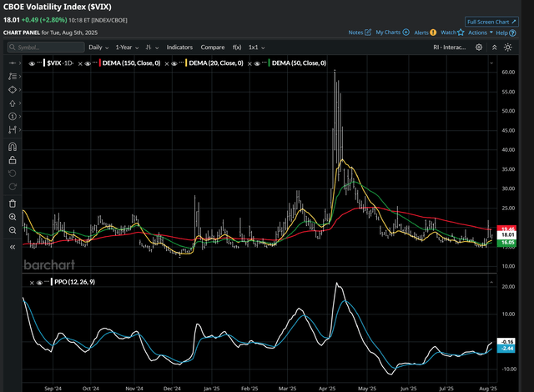Click the $VIX ·1D· series label
The height and width of the screenshot is (392, 534).
tap(59, 63)
